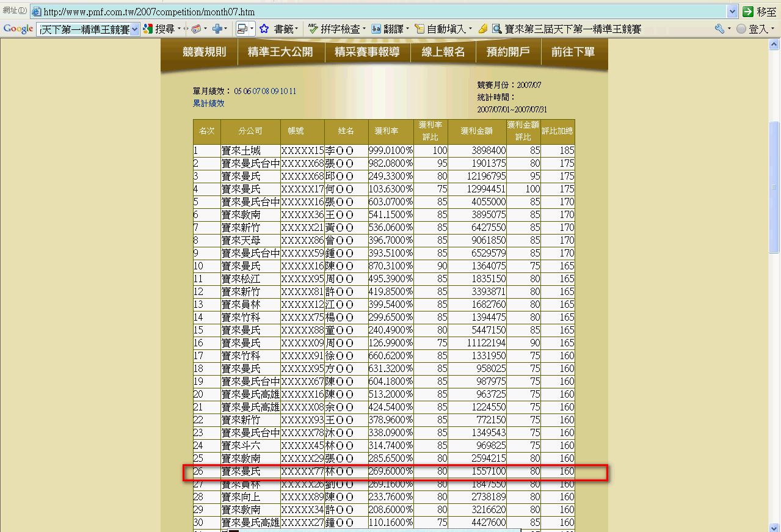Open the address bar history dropdown

733,12
